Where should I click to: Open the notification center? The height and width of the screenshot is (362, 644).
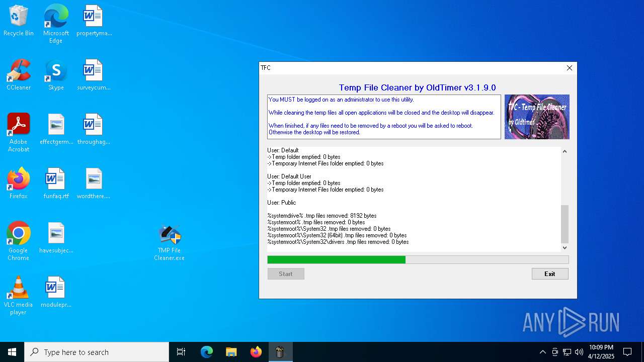click(627, 352)
